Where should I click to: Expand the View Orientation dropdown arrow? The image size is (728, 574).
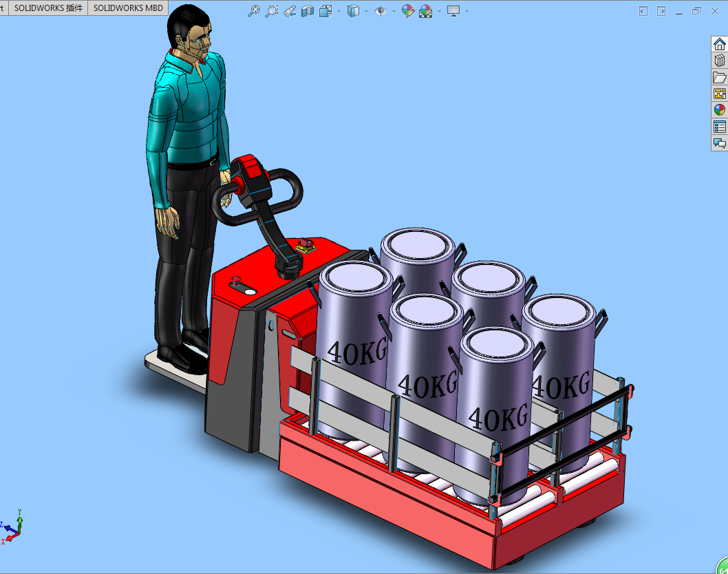click(x=339, y=11)
